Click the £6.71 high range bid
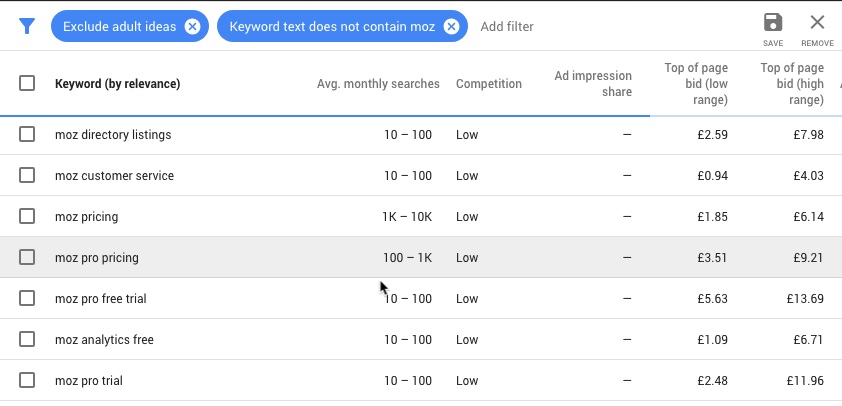 click(x=808, y=339)
